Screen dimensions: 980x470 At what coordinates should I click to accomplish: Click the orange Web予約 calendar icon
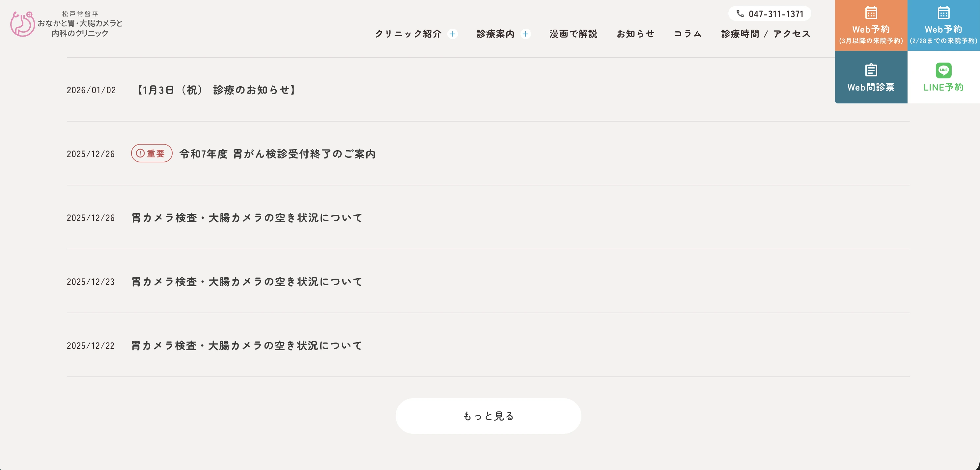871,13
